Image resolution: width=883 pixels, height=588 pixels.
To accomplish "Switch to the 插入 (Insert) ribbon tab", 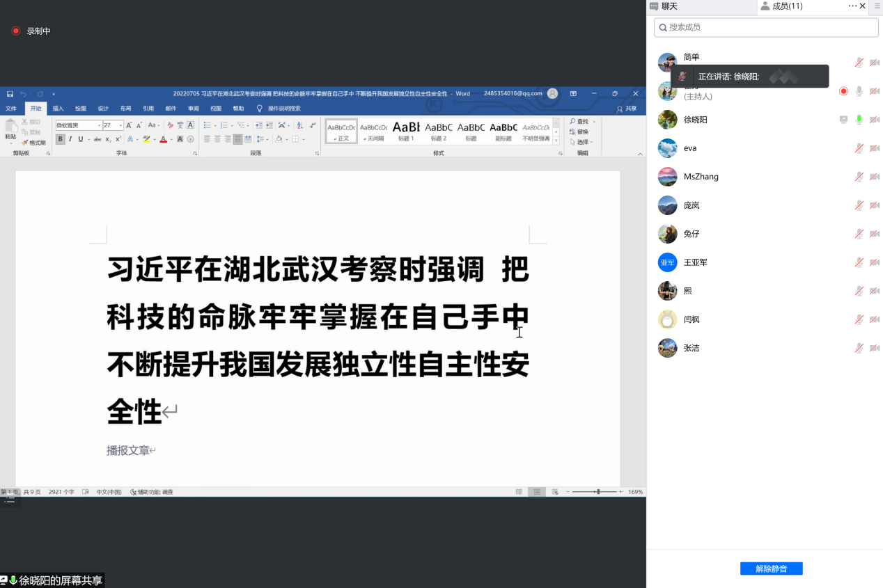I will click(58, 109).
